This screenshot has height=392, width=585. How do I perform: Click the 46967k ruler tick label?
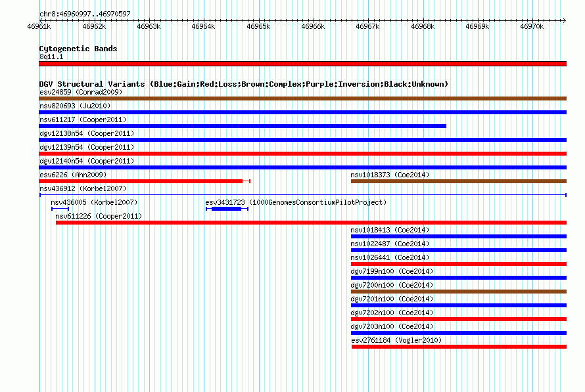(x=367, y=26)
